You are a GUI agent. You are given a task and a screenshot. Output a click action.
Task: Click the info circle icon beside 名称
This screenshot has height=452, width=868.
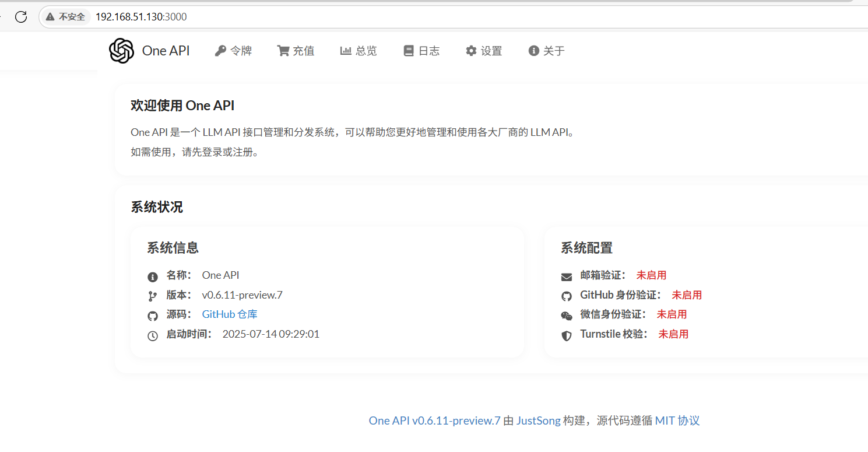point(153,276)
